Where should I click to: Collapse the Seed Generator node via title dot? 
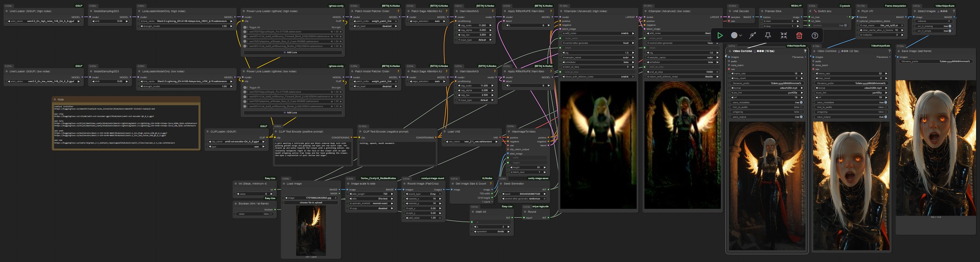(x=501, y=183)
